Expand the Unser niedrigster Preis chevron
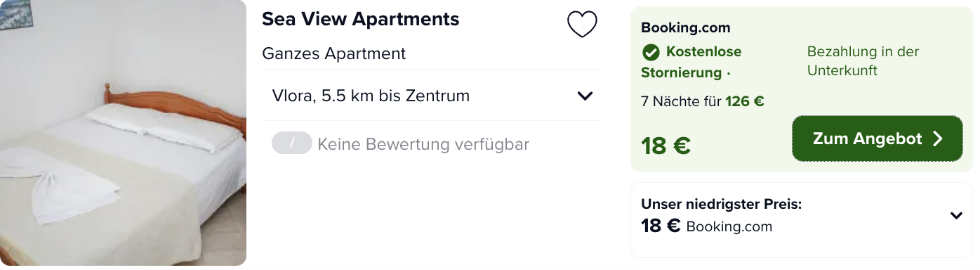The image size is (980, 270). click(x=956, y=216)
